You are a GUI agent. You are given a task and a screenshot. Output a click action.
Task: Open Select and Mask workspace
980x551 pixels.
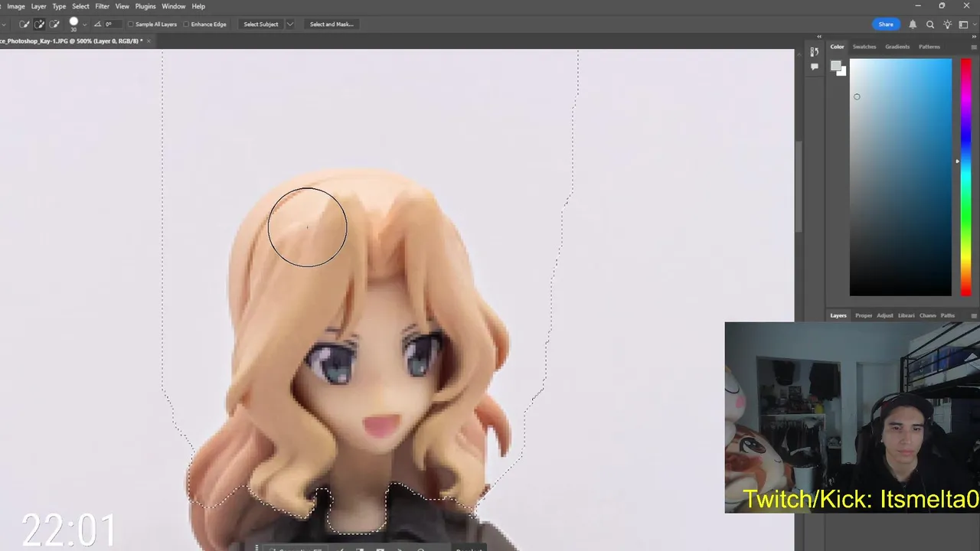point(332,24)
